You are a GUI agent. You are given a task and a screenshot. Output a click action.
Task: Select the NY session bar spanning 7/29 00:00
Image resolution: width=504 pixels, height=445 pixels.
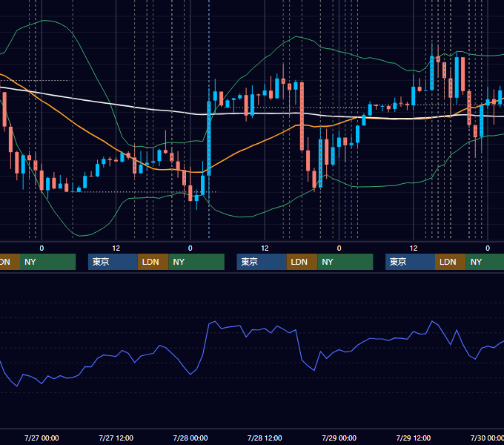point(345,262)
